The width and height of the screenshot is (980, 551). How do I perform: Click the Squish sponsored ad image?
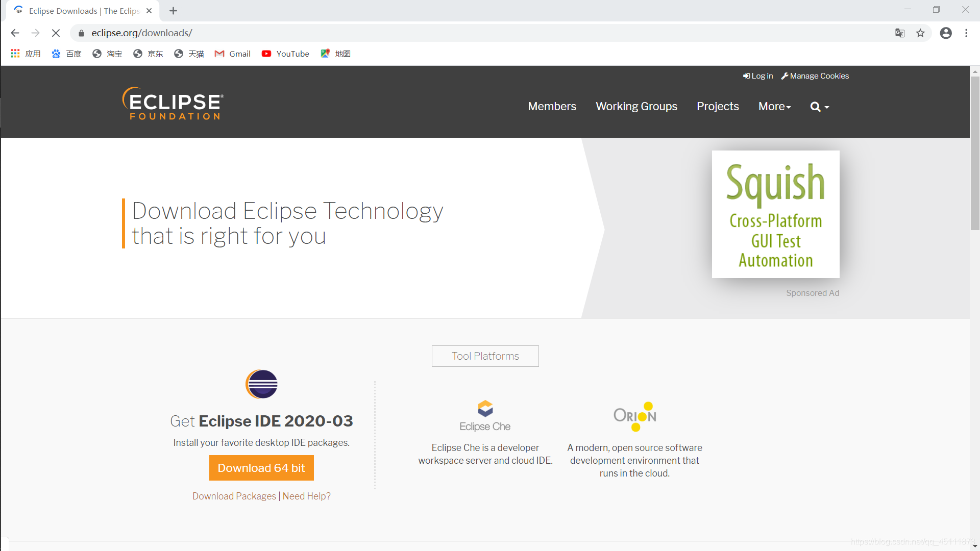point(775,214)
